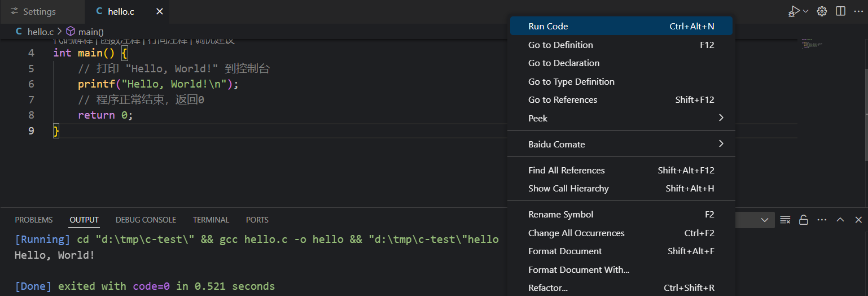868x296 pixels.
Task: Open the gear icon in editor title bar
Action: pos(822,11)
